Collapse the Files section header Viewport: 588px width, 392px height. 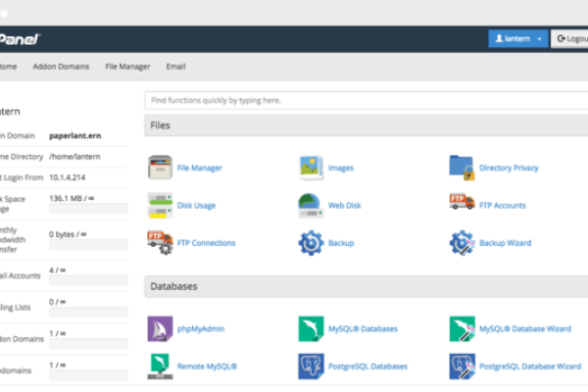(x=363, y=125)
